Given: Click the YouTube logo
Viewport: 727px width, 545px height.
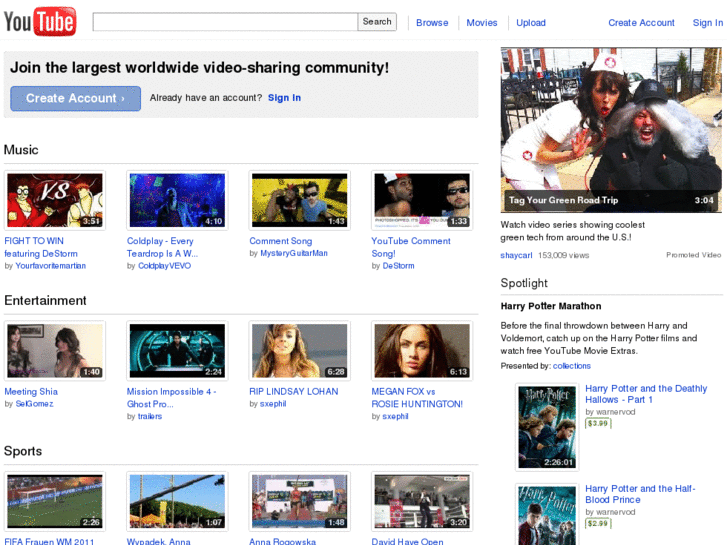Looking at the screenshot, I should (40, 21).
